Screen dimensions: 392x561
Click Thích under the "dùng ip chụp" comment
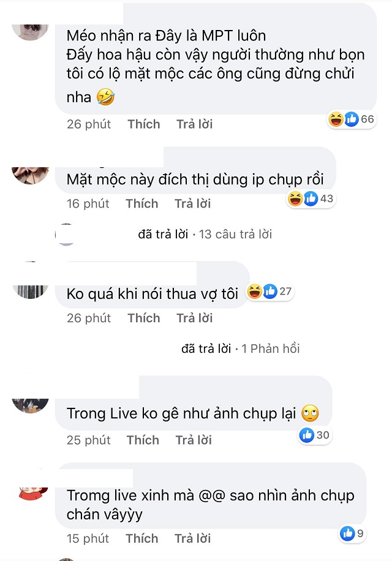point(142,203)
